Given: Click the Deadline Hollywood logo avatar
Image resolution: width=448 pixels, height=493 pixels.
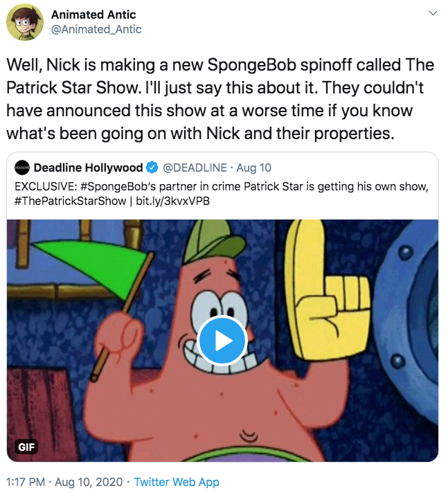Looking at the screenshot, I should pos(22,168).
